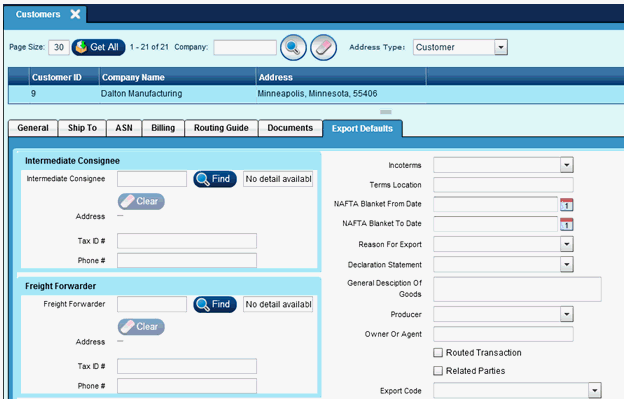This screenshot has height=399, width=624.
Task: Open NAFTA Blanket From Date calendar
Action: (567, 204)
